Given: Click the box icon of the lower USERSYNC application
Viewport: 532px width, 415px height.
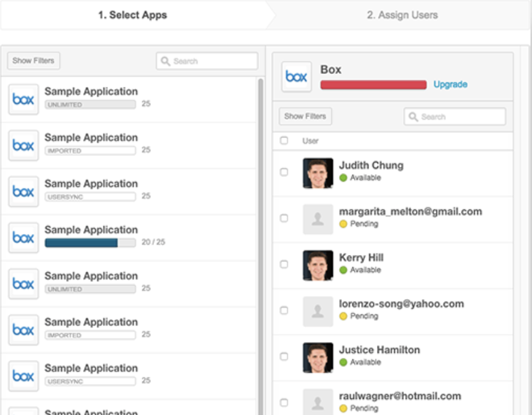Looking at the screenshot, I should 23,376.
